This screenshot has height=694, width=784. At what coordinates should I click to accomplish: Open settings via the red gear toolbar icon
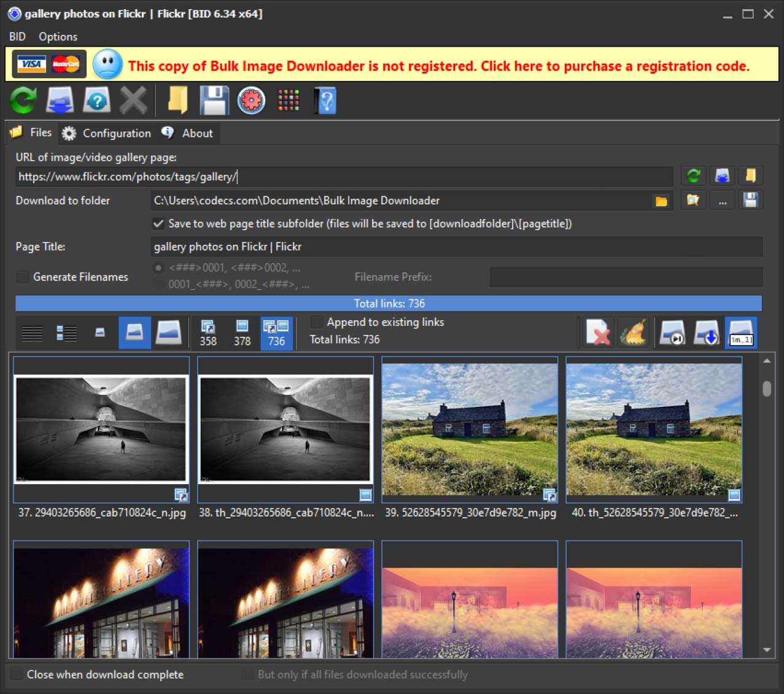click(x=251, y=100)
